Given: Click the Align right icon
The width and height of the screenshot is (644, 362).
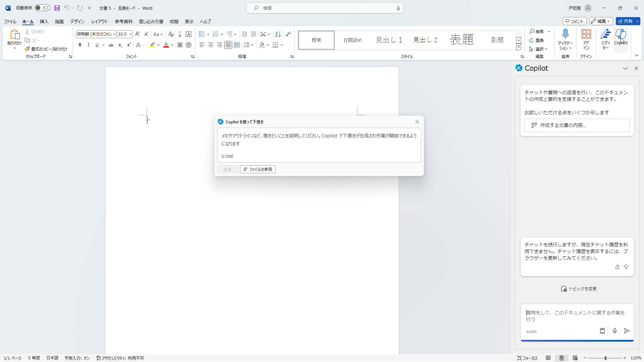Looking at the screenshot, I should click(x=219, y=45).
